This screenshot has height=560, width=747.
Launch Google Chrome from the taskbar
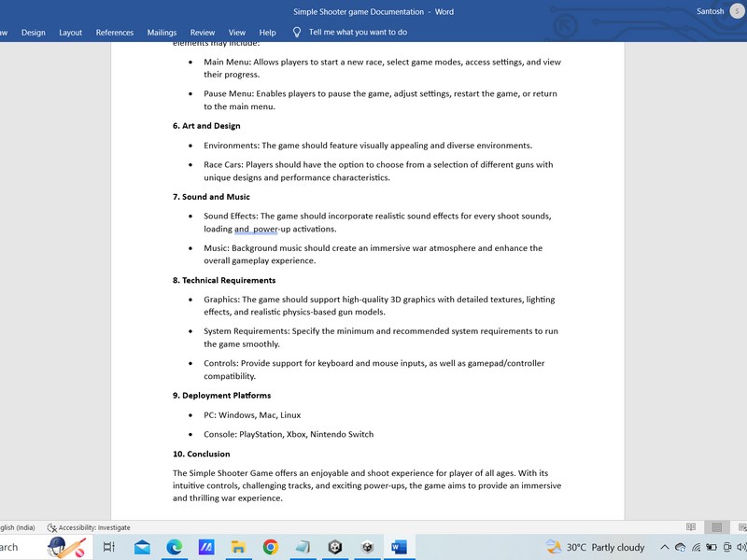pos(271,547)
